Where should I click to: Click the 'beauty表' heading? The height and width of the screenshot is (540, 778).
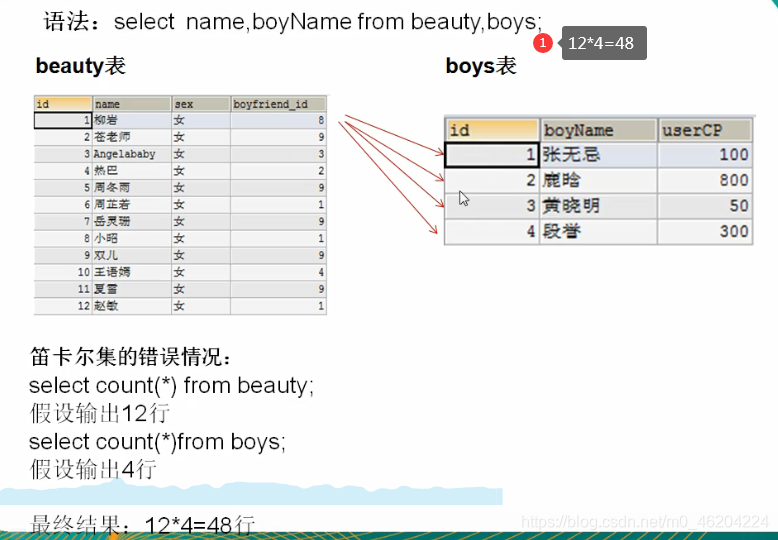point(81,66)
